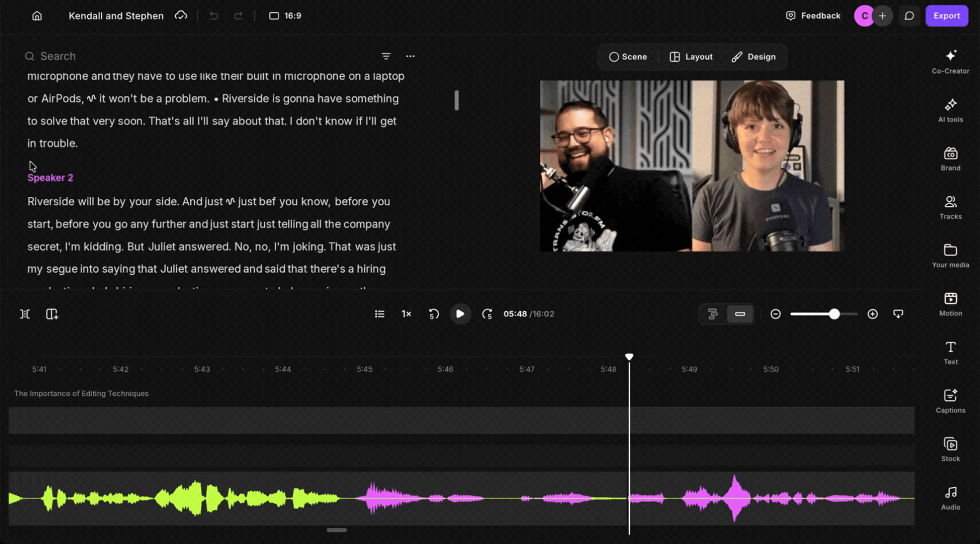Image resolution: width=980 pixels, height=544 pixels.
Task: Click the transcript scrollbar thumb
Action: 456,100
